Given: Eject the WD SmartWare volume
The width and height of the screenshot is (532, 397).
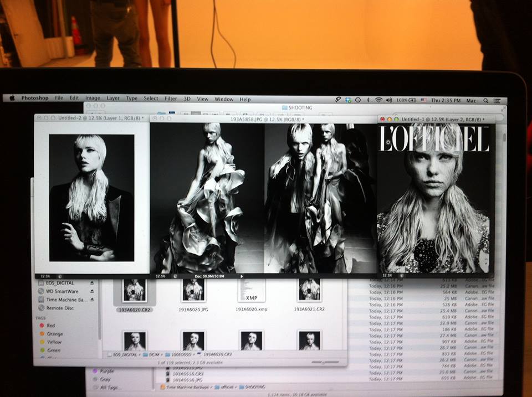Looking at the screenshot, I should pos(92,291).
